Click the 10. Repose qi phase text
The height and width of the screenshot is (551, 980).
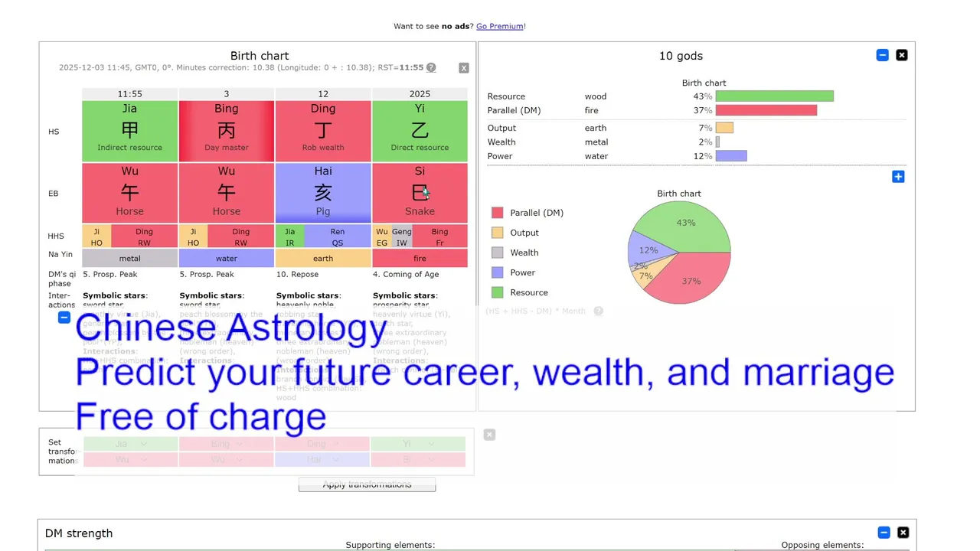[300, 274]
